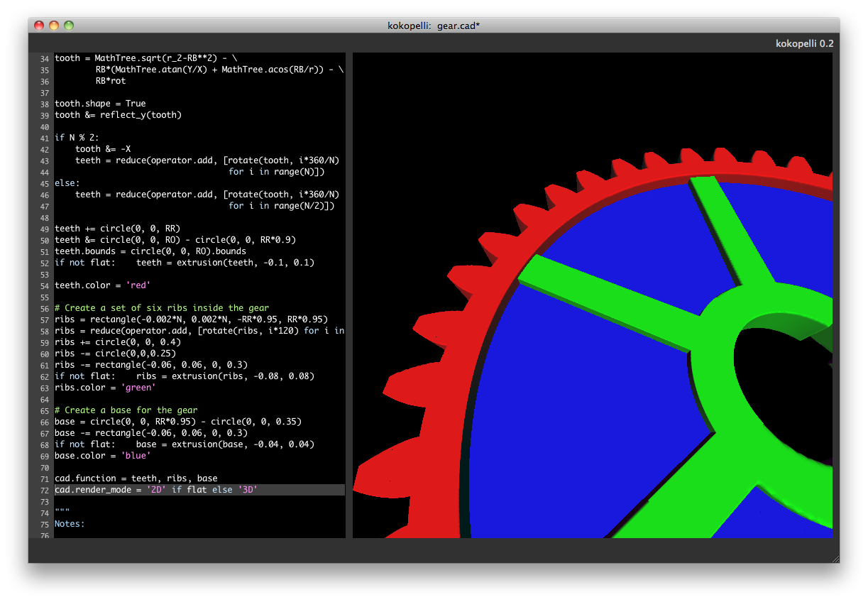Click the 'Create a base for the gear' comment

coord(126,410)
